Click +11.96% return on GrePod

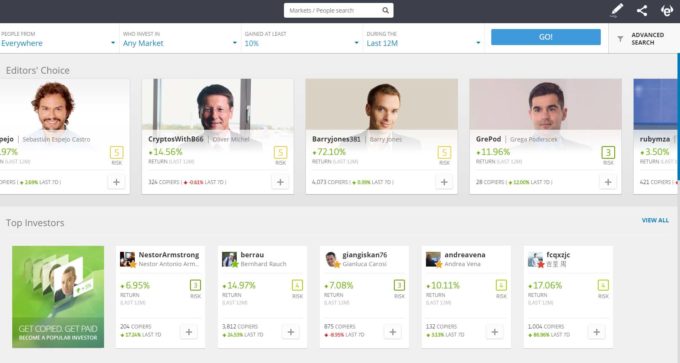coord(493,152)
